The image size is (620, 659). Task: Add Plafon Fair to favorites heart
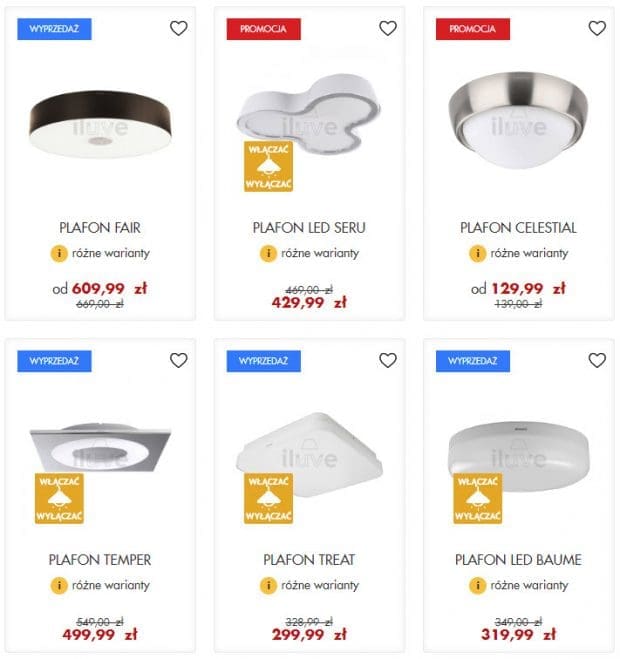[x=178, y=28]
